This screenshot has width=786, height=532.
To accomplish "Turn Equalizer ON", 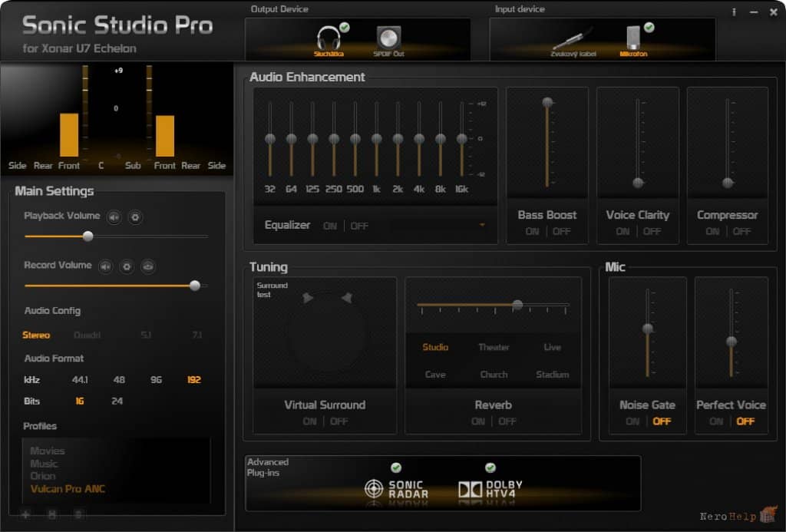I will 330,226.
